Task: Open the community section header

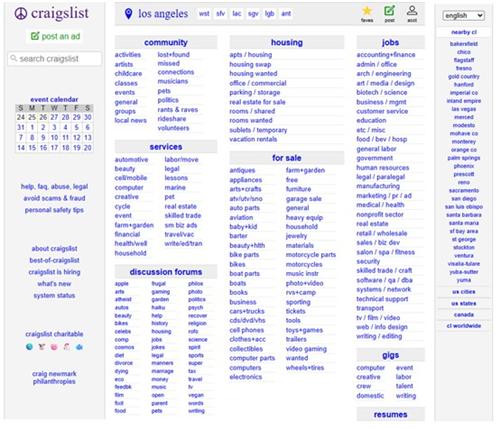Action: point(166,43)
